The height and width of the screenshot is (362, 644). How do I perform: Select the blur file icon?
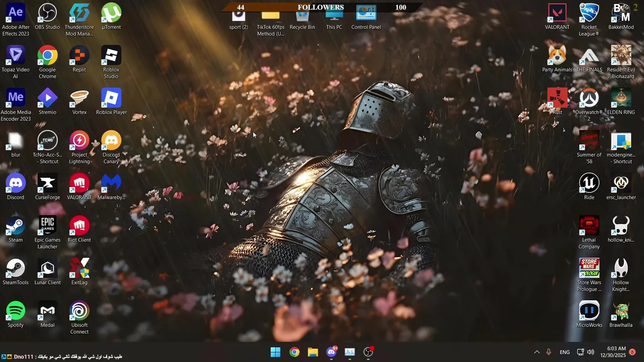(x=16, y=145)
